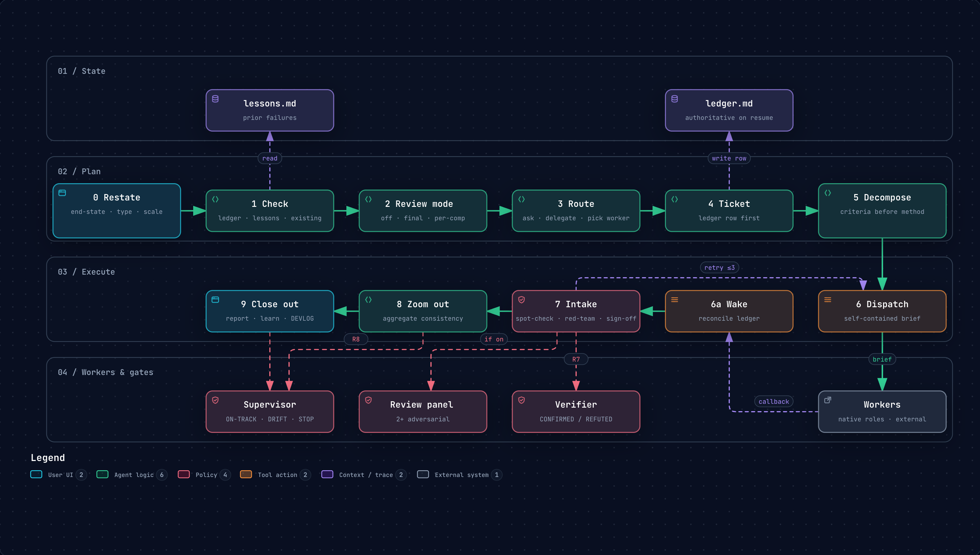Click the shield icon in Review panel node
Screen dimensions: 980x555
click(x=368, y=400)
